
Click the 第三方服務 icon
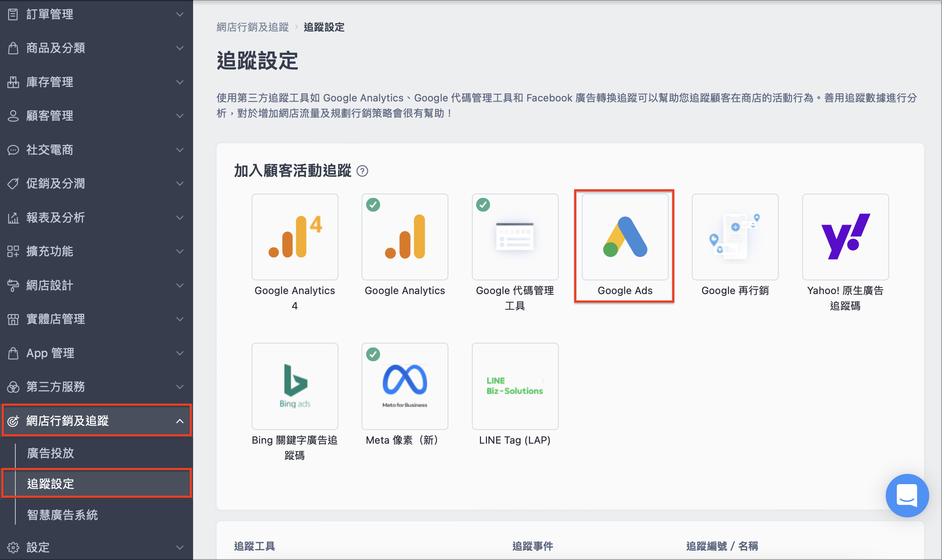[13, 387]
